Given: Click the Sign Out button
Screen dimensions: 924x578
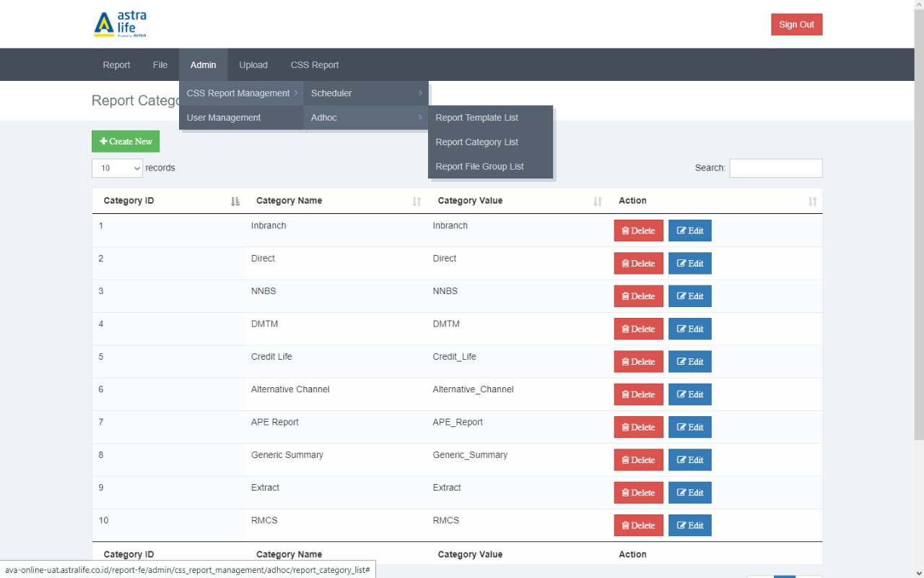Looking at the screenshot, I should coord(796,25).
